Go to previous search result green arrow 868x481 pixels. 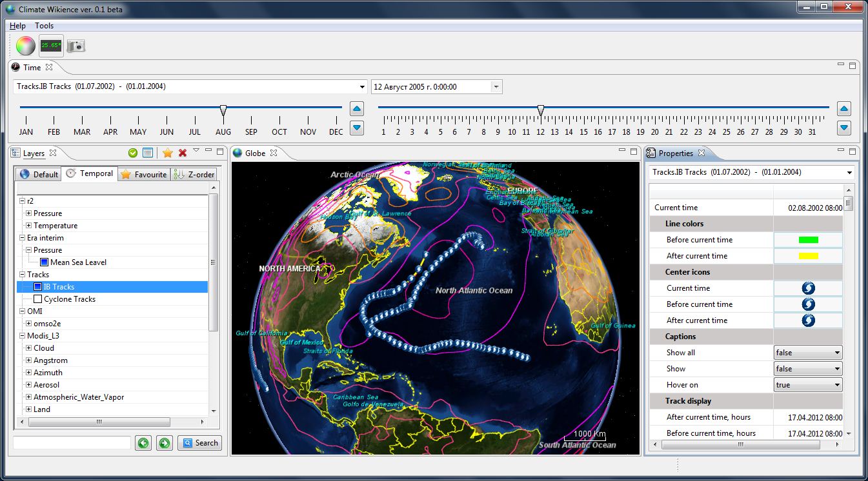pos(143,443)
